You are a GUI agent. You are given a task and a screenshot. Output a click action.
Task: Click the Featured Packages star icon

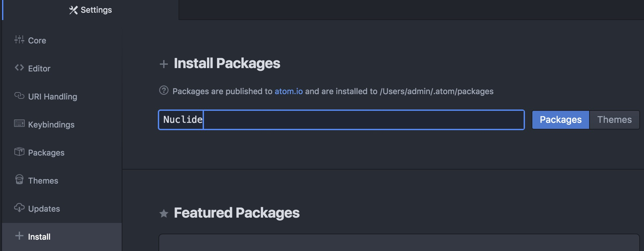164,213
